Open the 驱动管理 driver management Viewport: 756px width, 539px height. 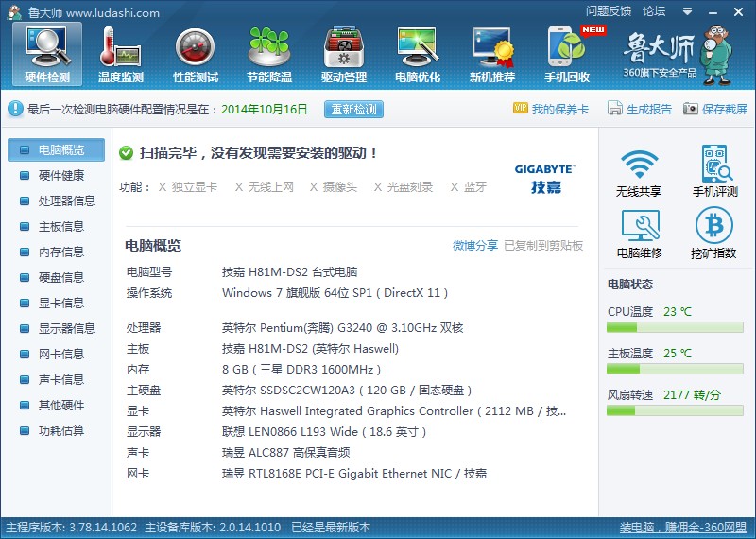(344, 54)
